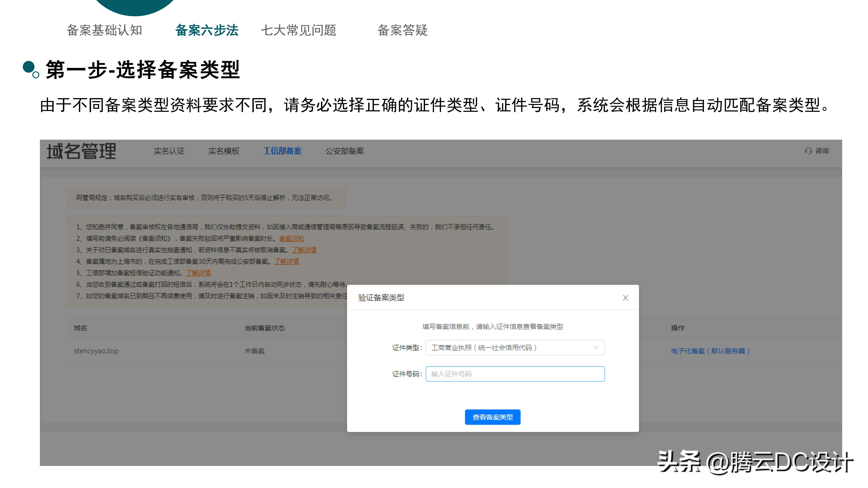868x488 pixels.
Task: Close the 验证备案类型 dialog
Action: pyautogui.click(x=626, y=298)
